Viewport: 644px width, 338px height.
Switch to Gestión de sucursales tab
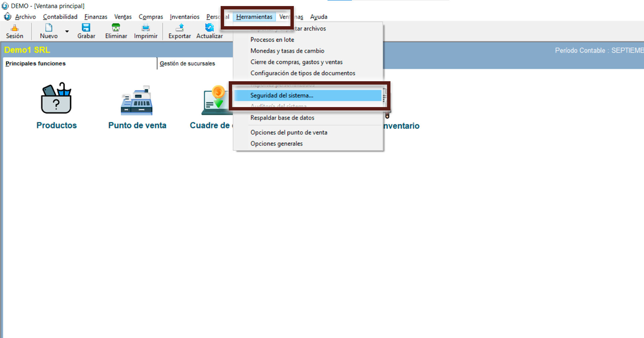click(x=187, y=63)
